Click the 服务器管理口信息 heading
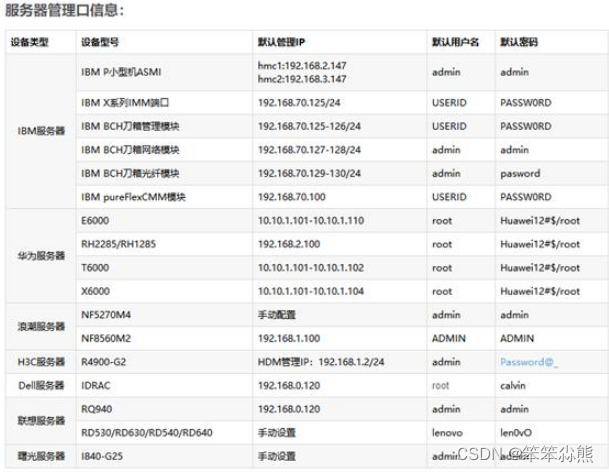 coord(64,10)
